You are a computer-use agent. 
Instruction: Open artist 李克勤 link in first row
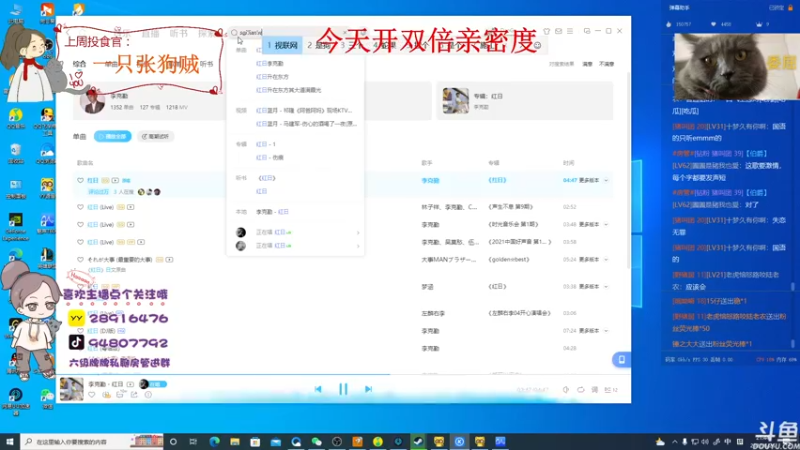tap(430, 180)
